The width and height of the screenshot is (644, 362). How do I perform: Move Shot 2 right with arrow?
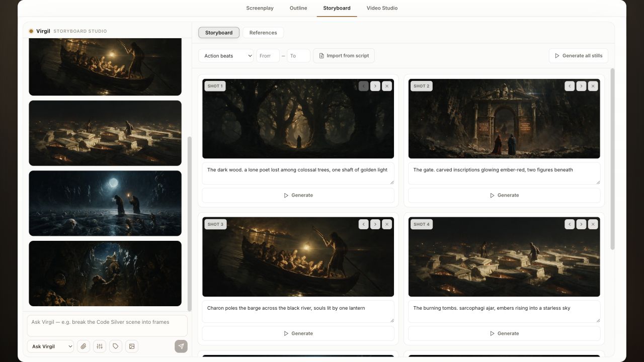point(581,86)
